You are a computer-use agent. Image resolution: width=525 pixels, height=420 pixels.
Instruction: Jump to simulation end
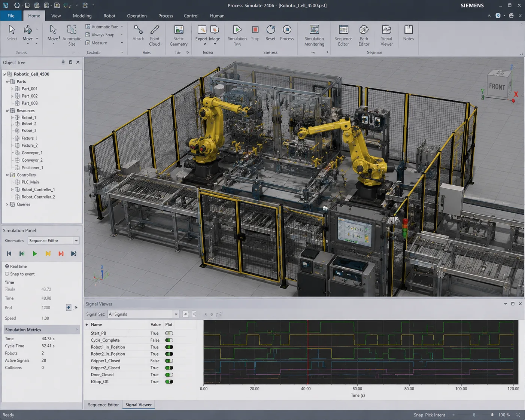point(74,254)
